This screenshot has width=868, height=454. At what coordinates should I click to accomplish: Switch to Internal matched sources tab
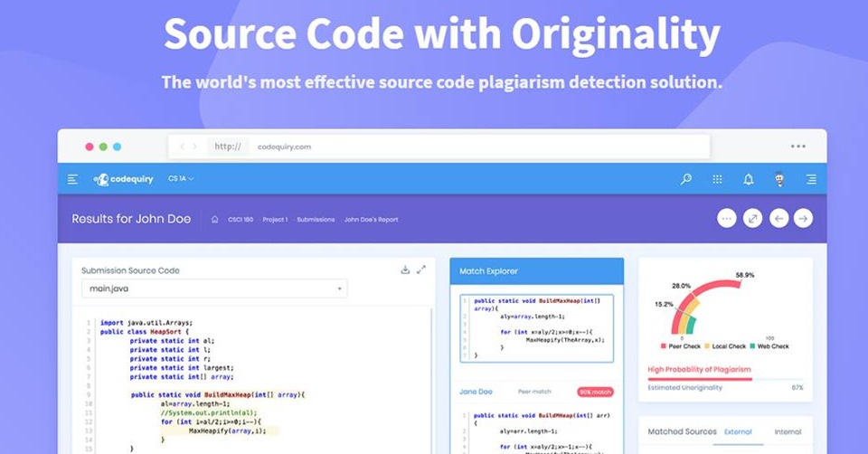pos(788,432)
